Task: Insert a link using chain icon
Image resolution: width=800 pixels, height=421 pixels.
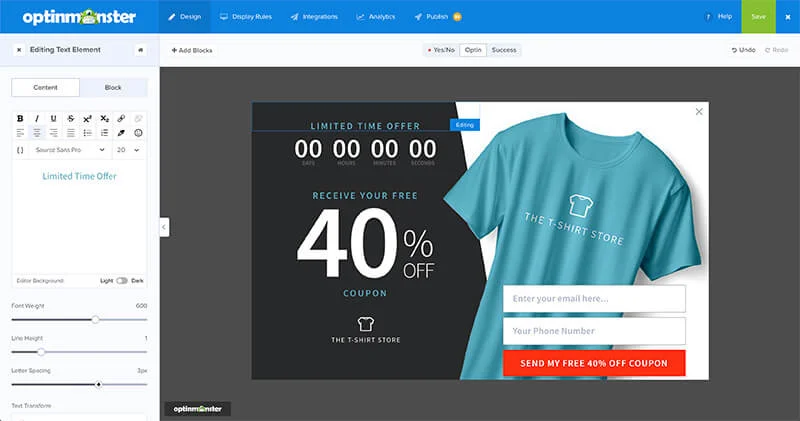Action: (x=121, y=118)
